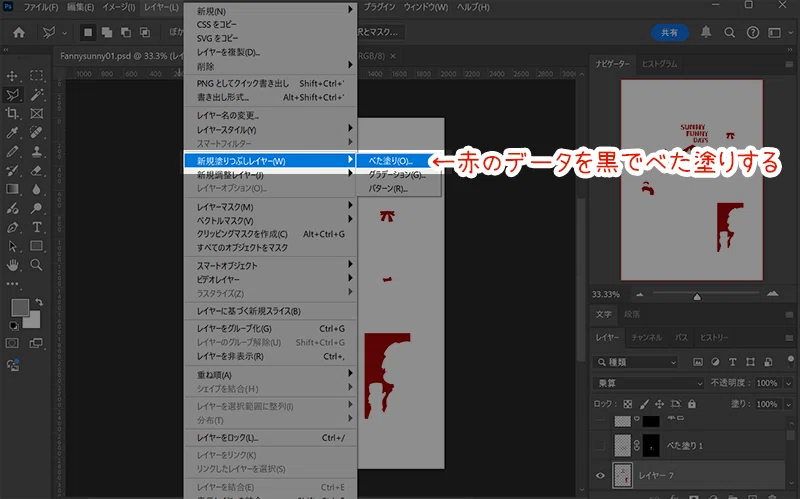The height and width of the screenshot is (499, 800).
Task: Select the Hand tool
Action: [12, 265]
